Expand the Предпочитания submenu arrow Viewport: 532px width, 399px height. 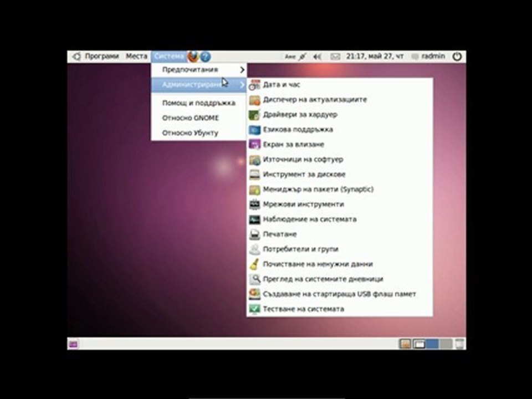242,70
